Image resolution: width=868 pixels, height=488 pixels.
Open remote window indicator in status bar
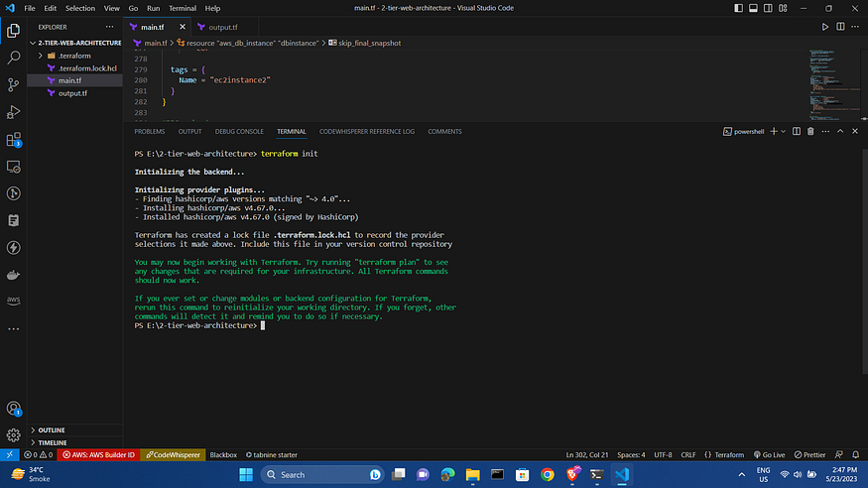(x=9, y=455)
